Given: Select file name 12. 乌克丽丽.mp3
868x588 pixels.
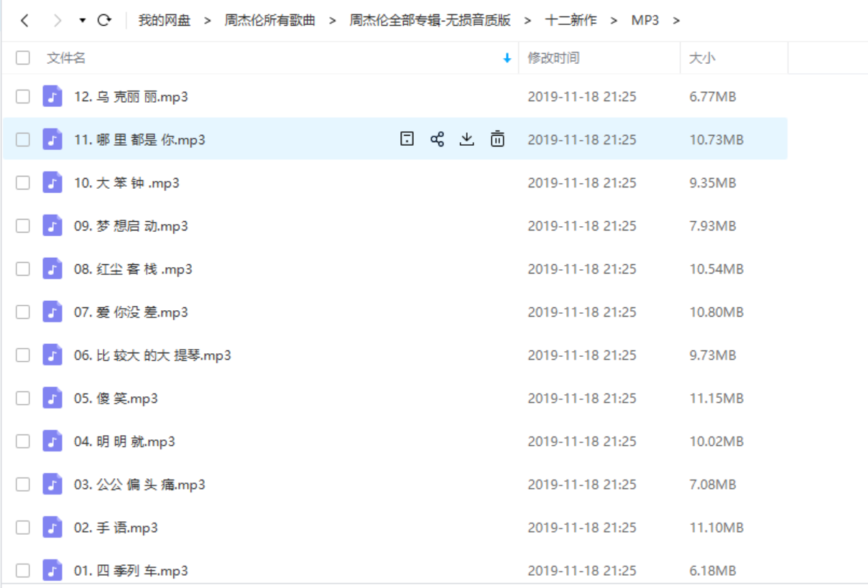Looking at the screenshot, I should pyautogui.click(x=131, y=97).
